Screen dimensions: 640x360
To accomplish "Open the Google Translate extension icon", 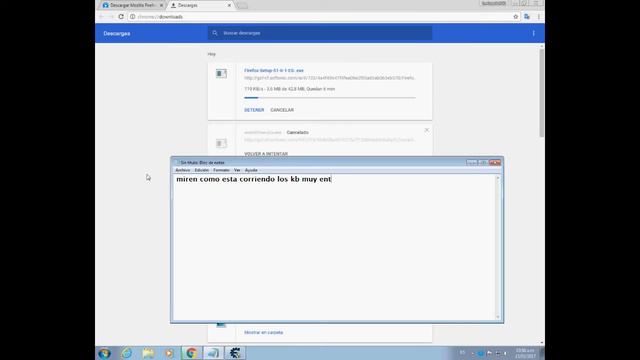I will pyautogui.click(x=527, y=17).
